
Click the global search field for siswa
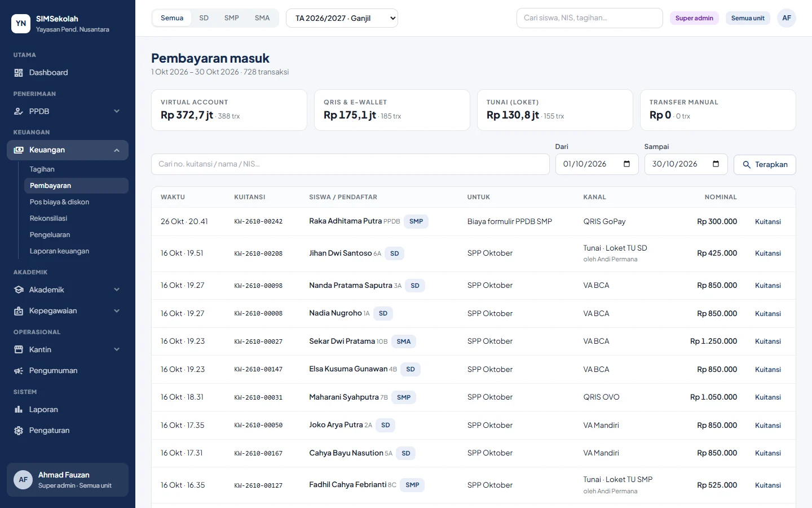coord(589,18)
